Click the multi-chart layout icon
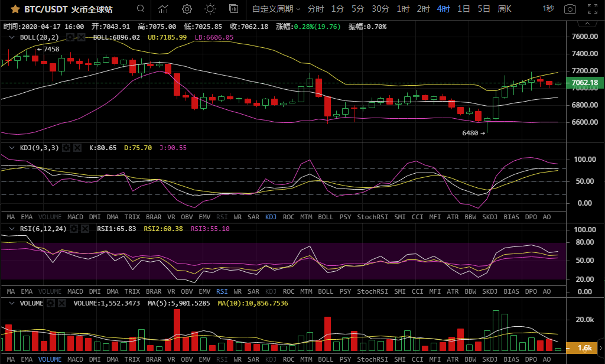 pos(233,8)
